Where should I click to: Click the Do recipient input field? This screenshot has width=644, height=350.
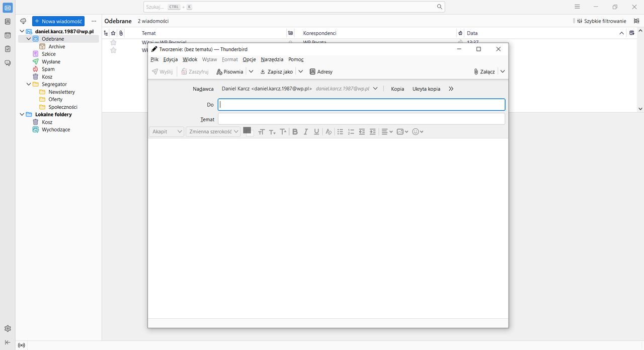pyautogui.click(x=361, y=104)
